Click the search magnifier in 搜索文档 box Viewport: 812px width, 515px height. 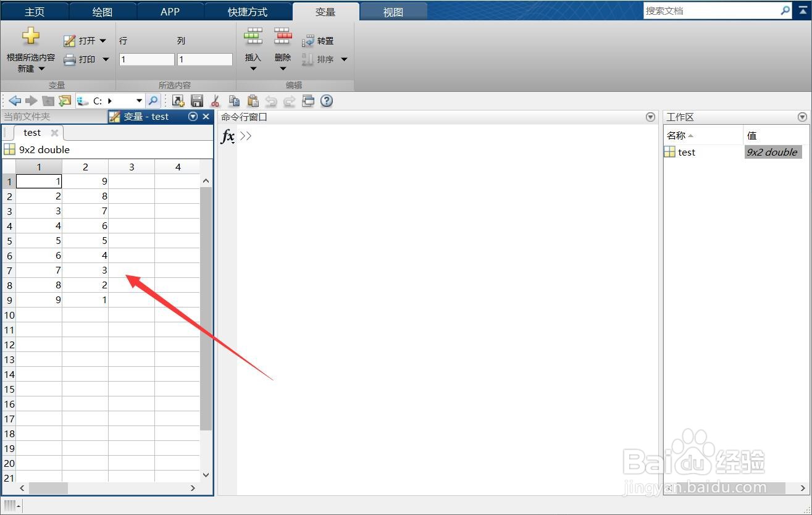pos(785,10)
